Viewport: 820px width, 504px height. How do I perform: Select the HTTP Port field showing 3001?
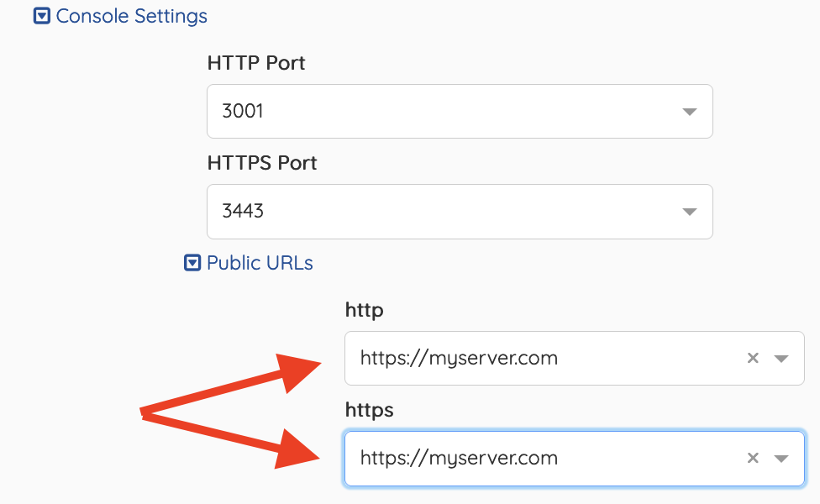(x=460, y=112)
